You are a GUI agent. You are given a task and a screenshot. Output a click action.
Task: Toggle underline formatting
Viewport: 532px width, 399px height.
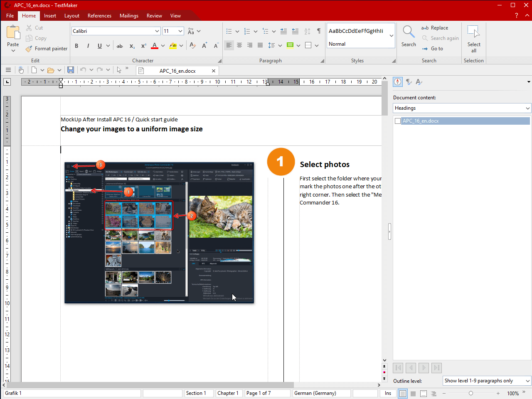[100, 46]
